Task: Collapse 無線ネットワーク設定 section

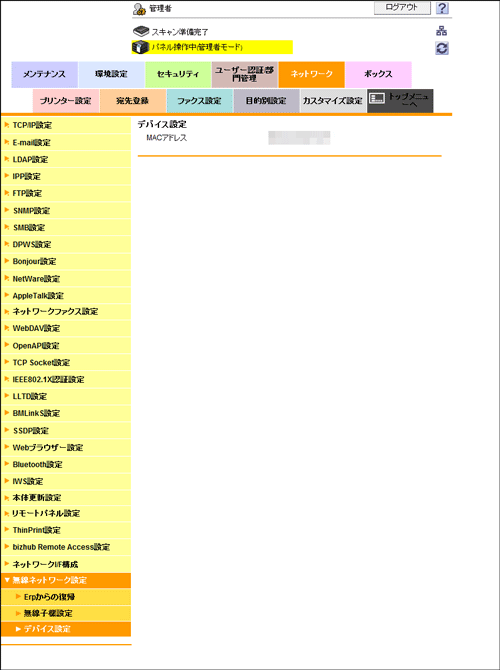Action: click(66, 581)
